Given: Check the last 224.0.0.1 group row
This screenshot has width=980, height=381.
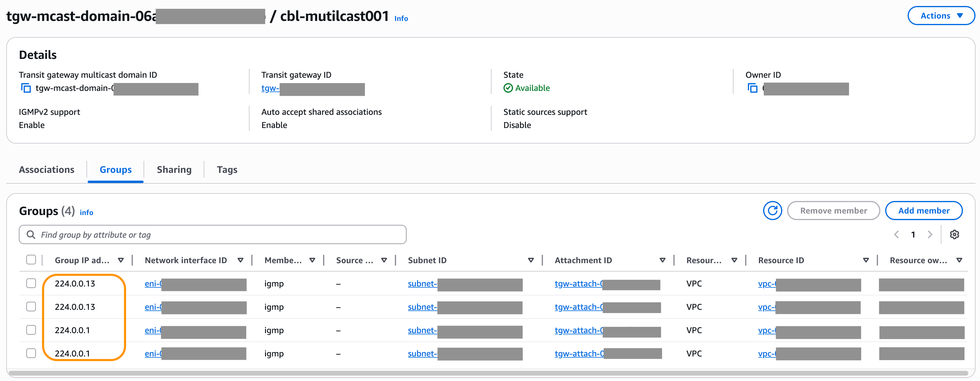Looking at the screenshot, I should click(31, 353).
